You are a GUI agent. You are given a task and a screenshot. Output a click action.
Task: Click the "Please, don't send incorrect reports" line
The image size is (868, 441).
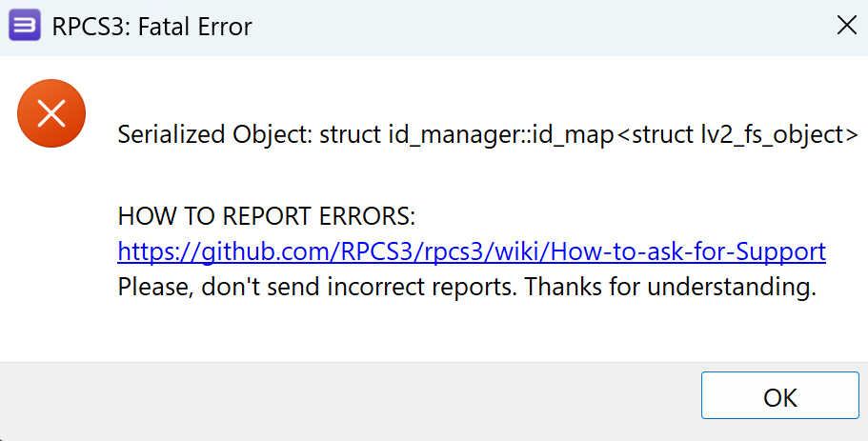316,287
